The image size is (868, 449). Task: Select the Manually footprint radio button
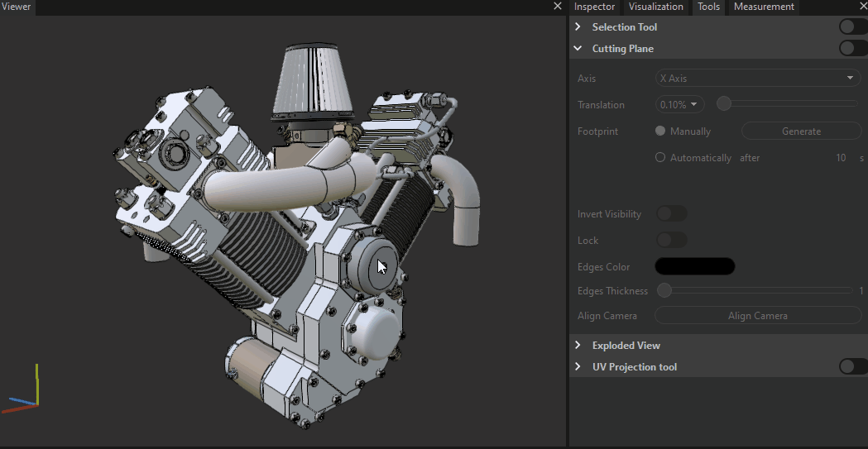660,131
